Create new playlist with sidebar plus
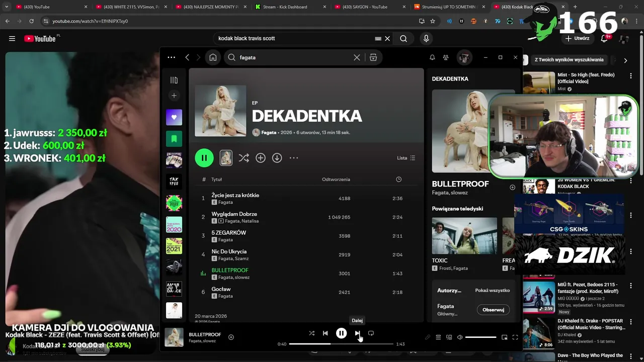Image resolution: width=644 pixels, height=362 pixels. [174, 96]
